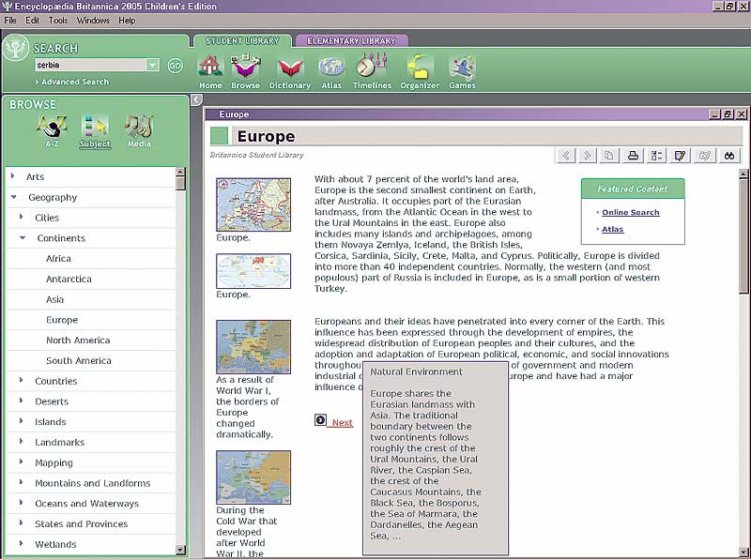Expand the Mountains and Landforms subcategory
This screenshot has width=751, height=560.
click(x=21, y=482)
